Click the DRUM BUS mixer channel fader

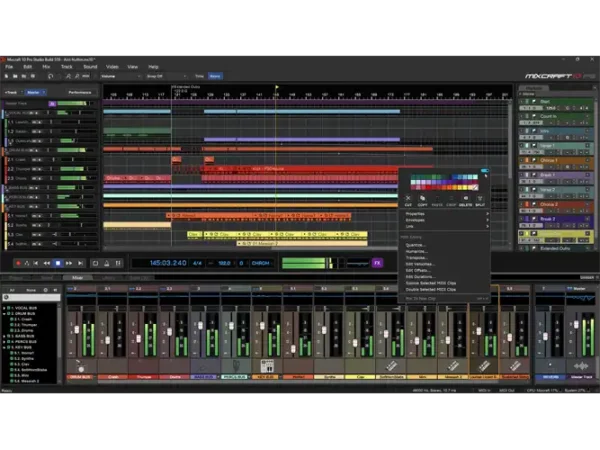pos(77,329)
